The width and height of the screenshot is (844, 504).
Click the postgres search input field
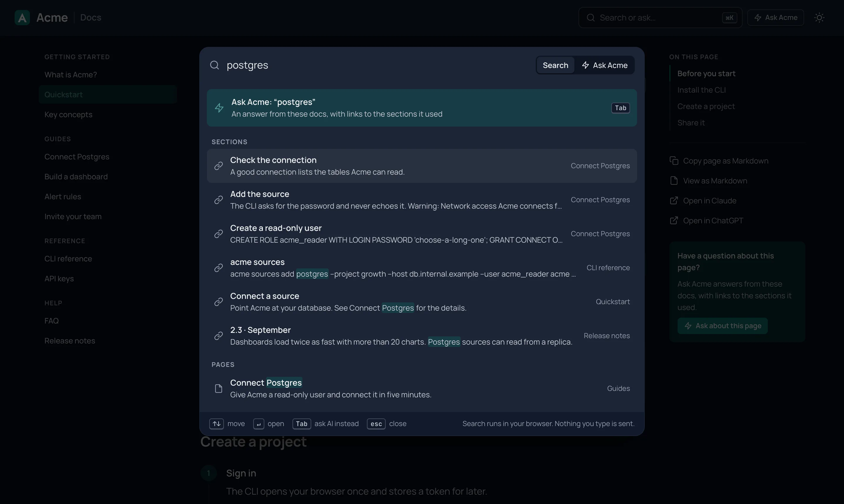377,65
